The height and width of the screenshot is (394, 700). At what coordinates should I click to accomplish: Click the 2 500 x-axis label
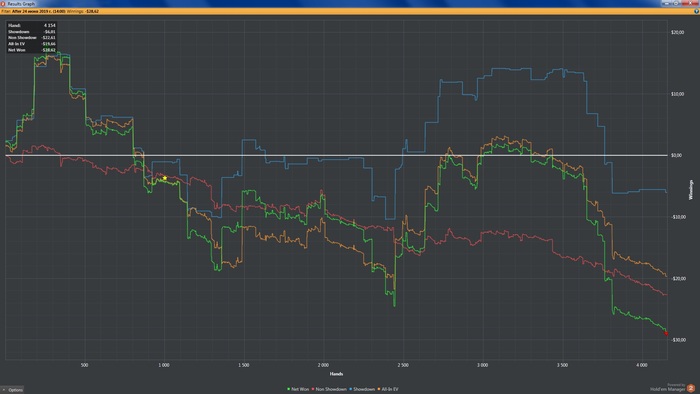(x=403, y=365)
